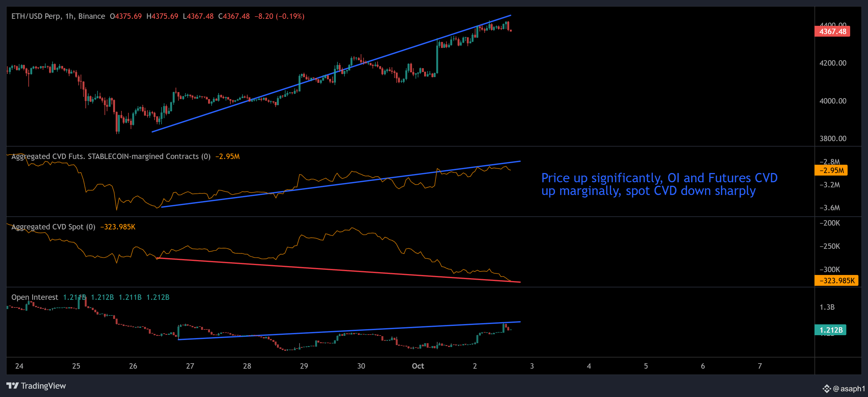This screenshot has height=397, width=868.
Task: Click the 4000.00 label on price axis
Action: click(x=833, y=101)
